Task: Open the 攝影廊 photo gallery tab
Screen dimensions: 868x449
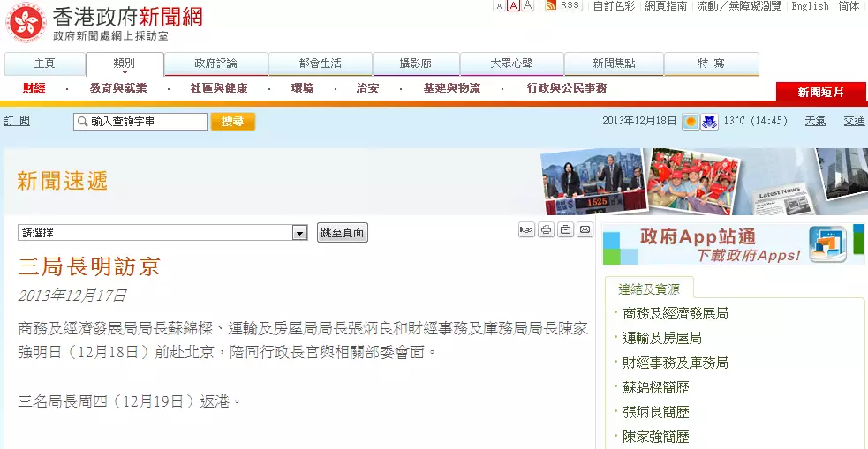Action: pyautogui.click(x=415, y=64)
